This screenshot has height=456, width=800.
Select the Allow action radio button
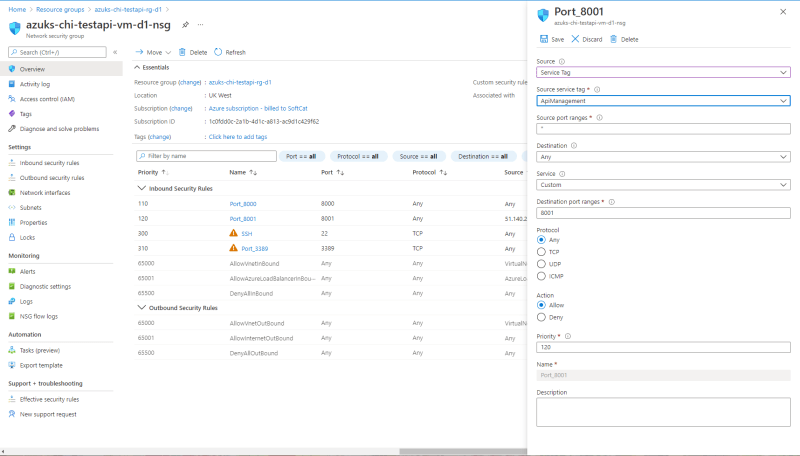pos(541,305)
